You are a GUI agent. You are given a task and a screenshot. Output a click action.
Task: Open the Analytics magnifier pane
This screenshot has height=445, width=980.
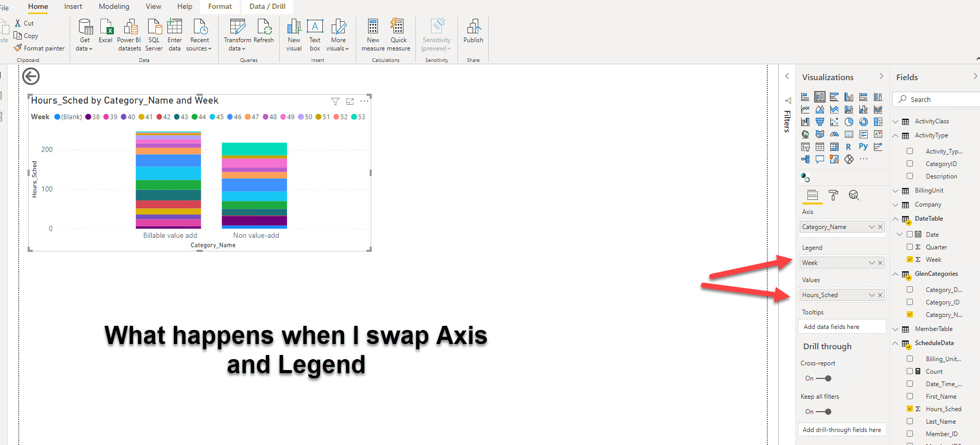(x=854, y=195)
